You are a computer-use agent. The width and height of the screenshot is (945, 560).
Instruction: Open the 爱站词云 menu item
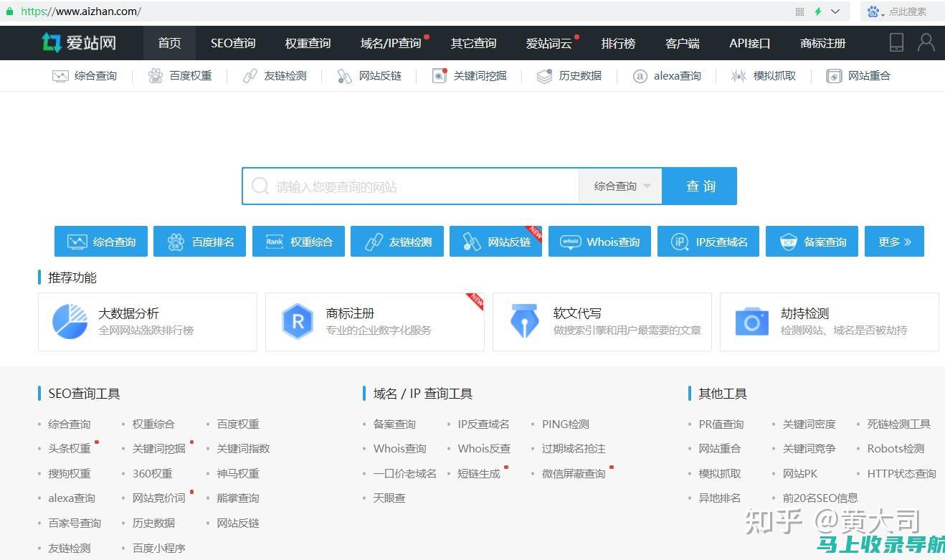tap(549, 43)
